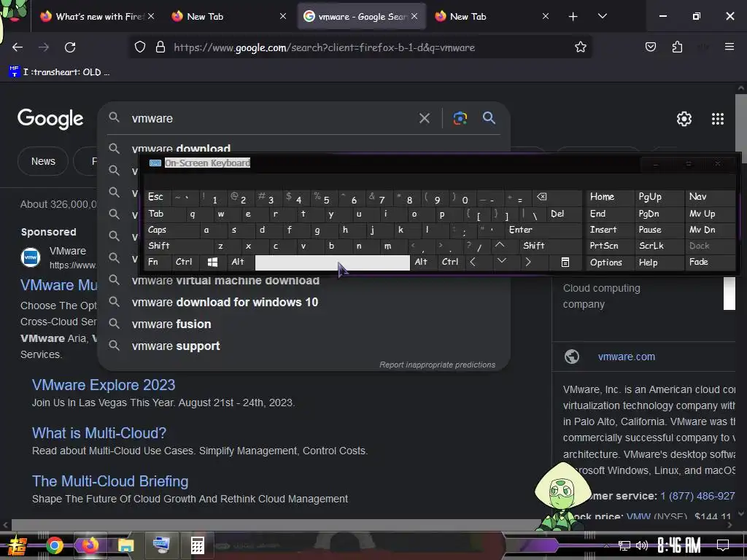Tap the Esc key
The height and width of the screenshot is (560, 747).
pos(158,197)
